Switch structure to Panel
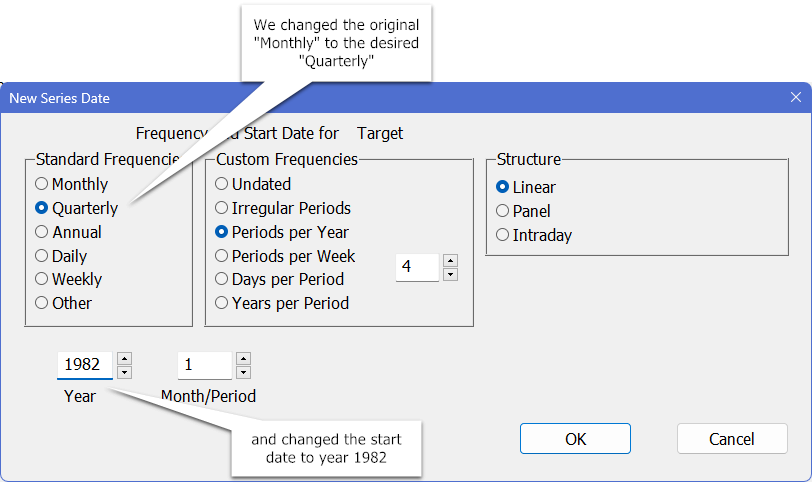This screenshot has height=485, width=812. point(503,211)
